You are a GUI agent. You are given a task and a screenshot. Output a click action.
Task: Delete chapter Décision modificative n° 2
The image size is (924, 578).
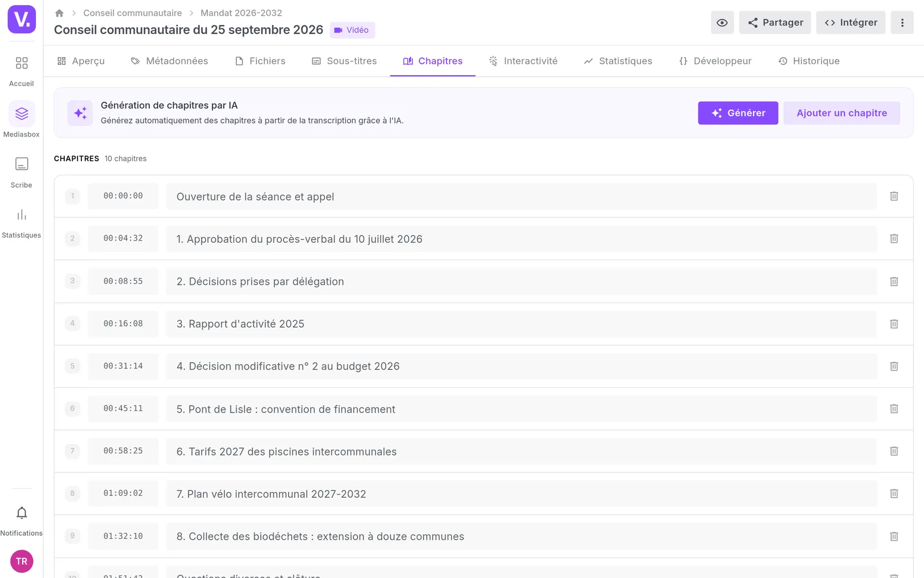point(894,366)
